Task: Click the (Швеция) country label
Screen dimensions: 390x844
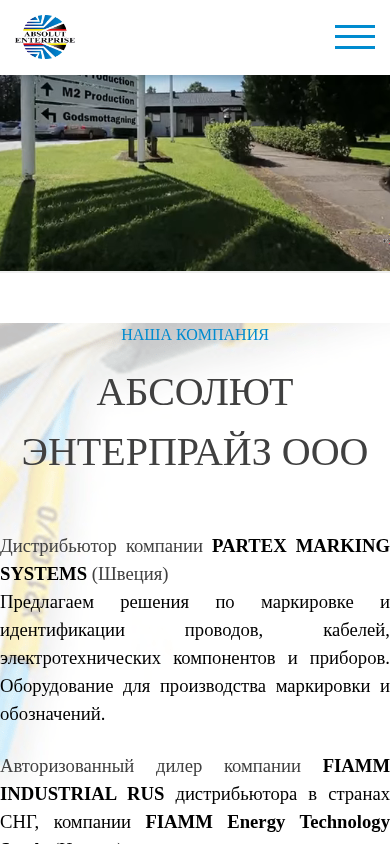Action: 130,574
